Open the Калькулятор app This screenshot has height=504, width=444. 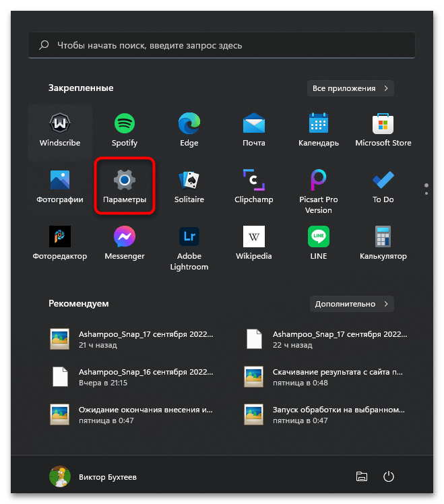click(x=383, y=244)
